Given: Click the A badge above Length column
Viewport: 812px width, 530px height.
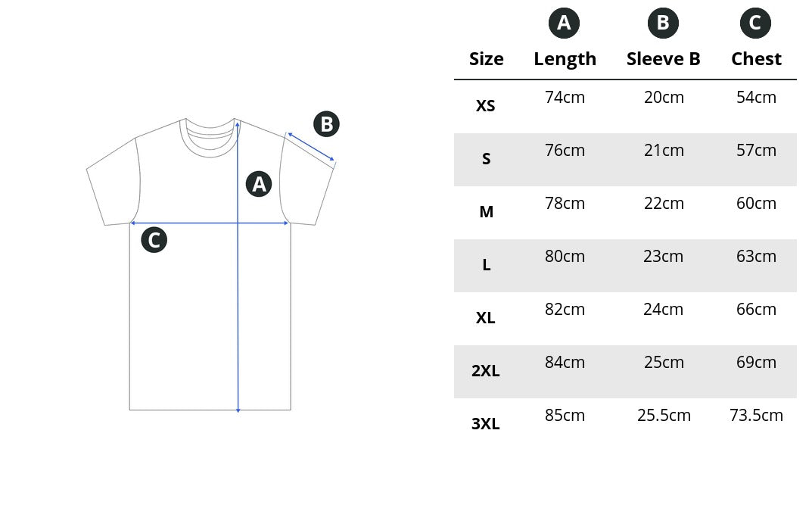Looking at the screenshot, I should pyautogui.click(x=564, y=23).
